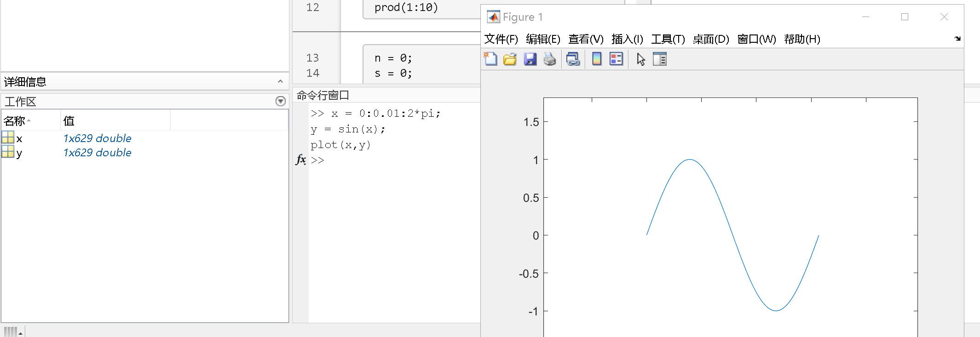980x337 pixels.
Task: Insert a legend from the figure toolbar
Action: pos(616,59)
